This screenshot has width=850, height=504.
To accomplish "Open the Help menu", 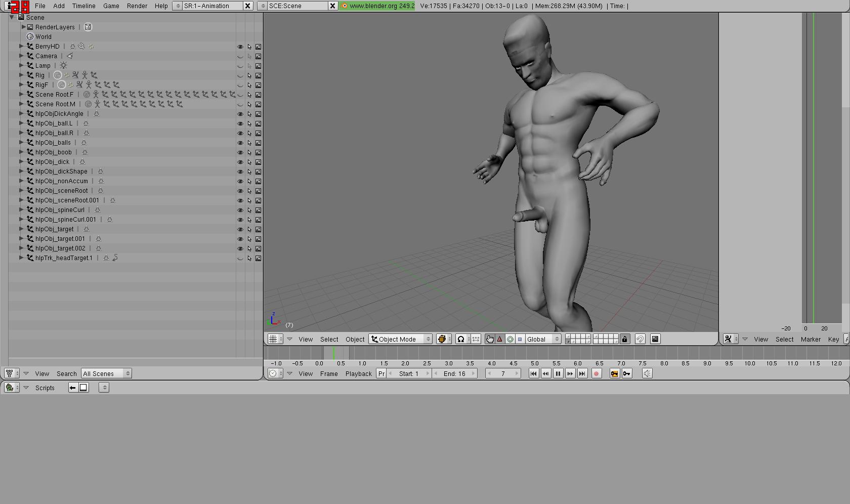I will coord(161,6).
